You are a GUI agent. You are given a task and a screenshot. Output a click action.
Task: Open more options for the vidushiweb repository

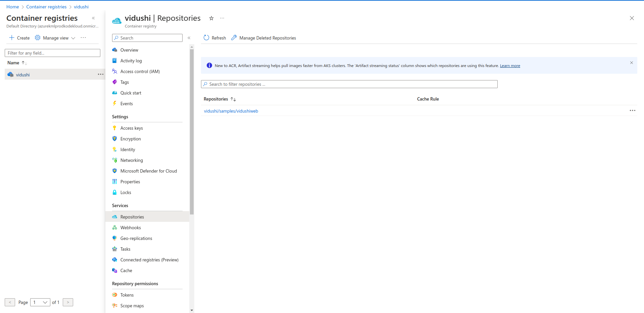tap(632, 111)
